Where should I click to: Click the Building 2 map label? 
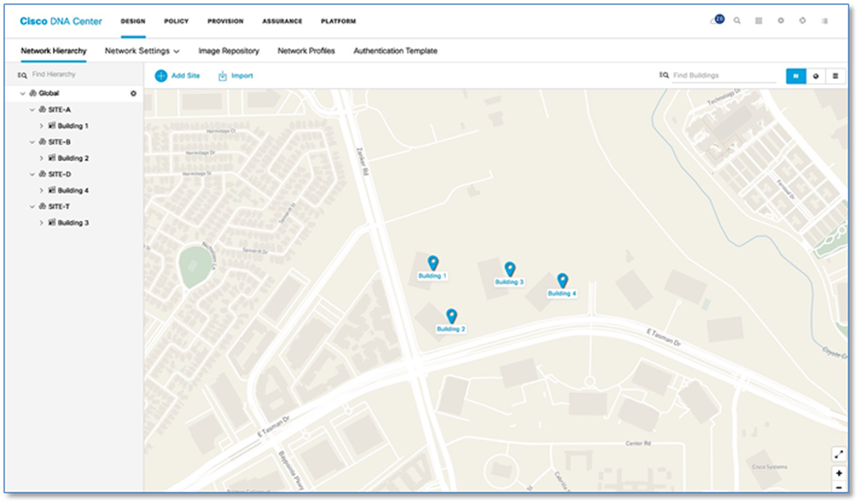451,329
